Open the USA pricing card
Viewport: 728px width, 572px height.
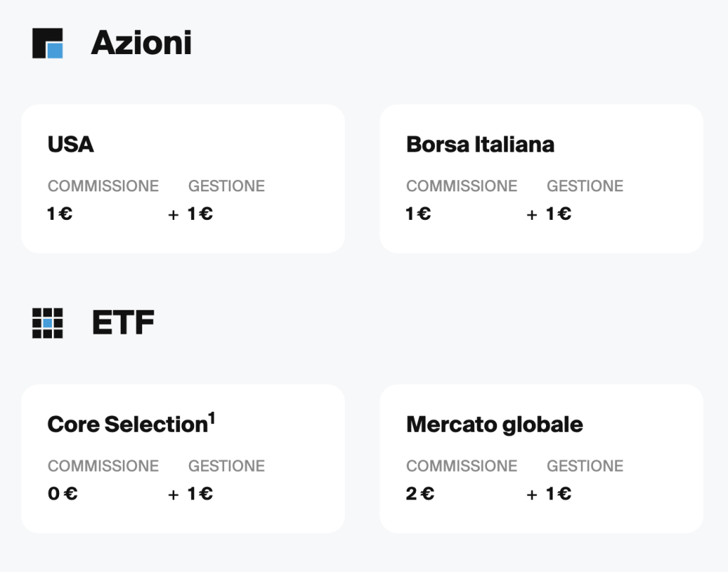point(183,179)
